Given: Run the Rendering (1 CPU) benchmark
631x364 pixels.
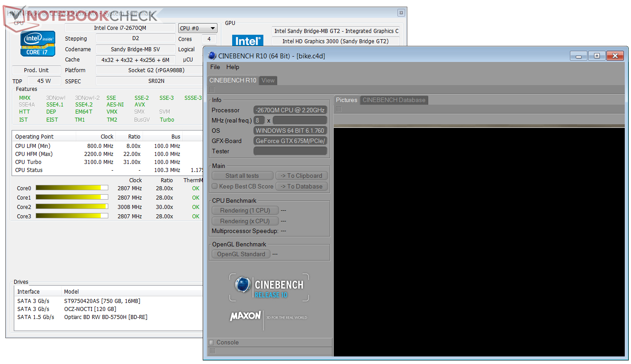Looking at the screenshot, I should (x=245, y=210).
